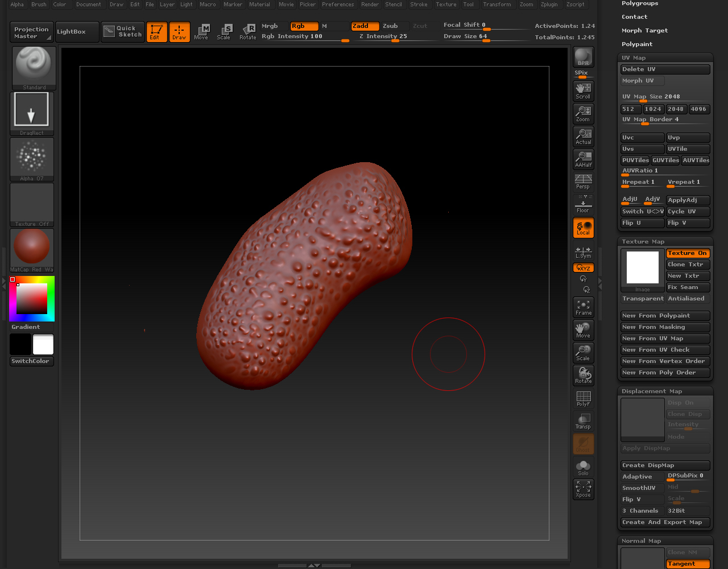Viewport: 728px width, 569px height.
Task: Activate the Xpose icon
Action: click(x=583, y=489)
